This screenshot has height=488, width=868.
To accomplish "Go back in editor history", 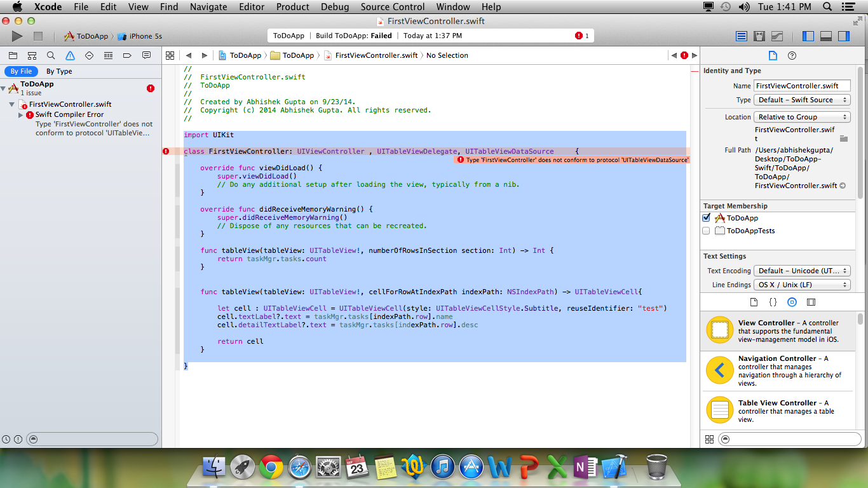I will (x=189, y=55).
